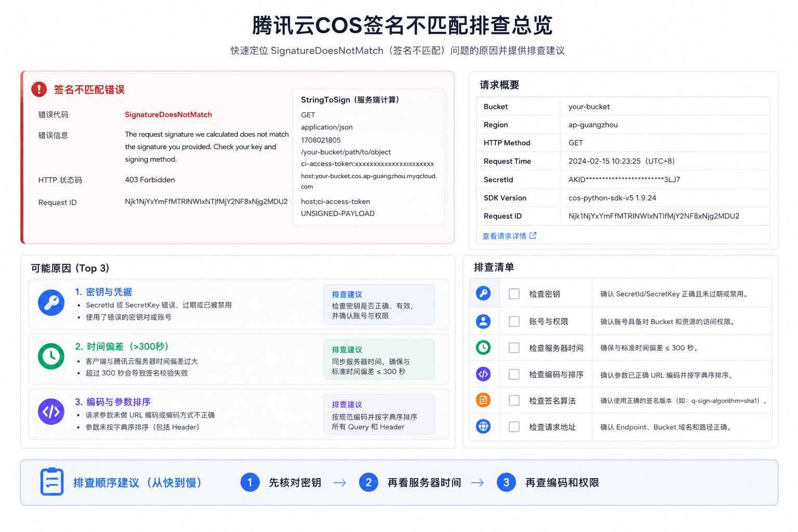Screen dimensions: 798x532
Task: Click the Request Time value 2024-02-15 10:23:25
Action: pos(621,161)
